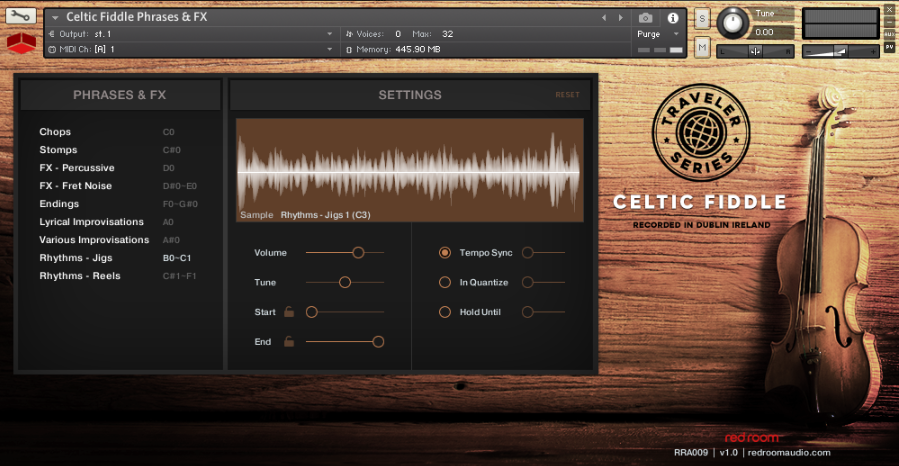Select Various Improvisations category
Screen dimensions: 899x466
[x=94, y=240]
